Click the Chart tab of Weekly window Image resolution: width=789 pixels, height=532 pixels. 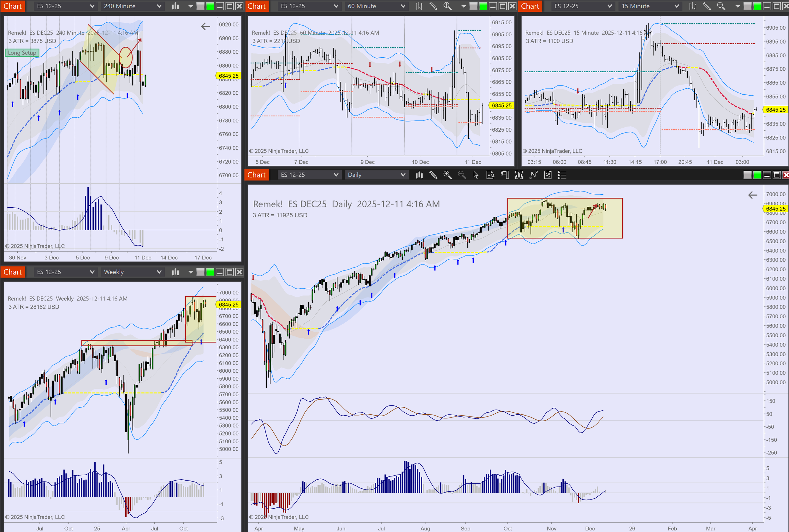(x=13, y=272)
